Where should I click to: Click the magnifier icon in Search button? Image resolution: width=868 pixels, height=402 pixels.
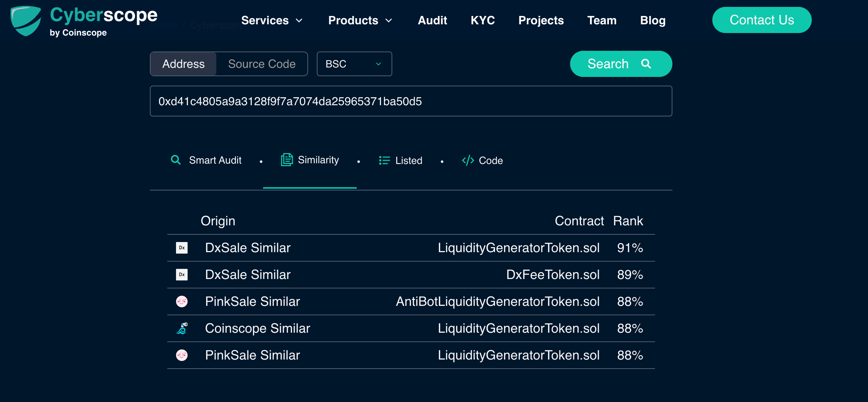646,63
